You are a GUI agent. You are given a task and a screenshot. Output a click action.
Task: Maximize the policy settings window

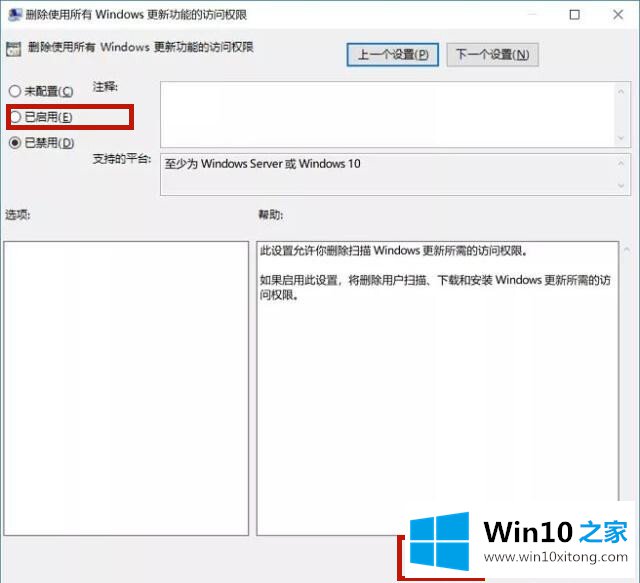[x=574, y=15]
